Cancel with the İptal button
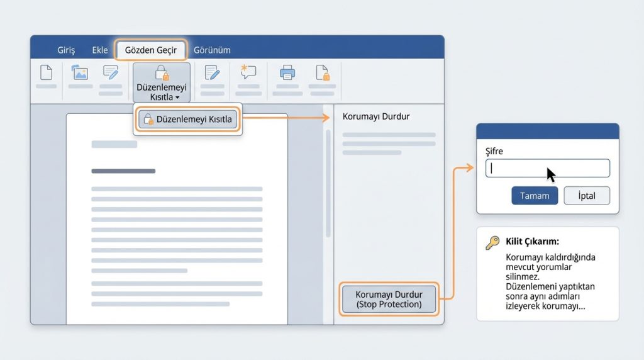Screen dimensions: 644x360 coord(587,196)
